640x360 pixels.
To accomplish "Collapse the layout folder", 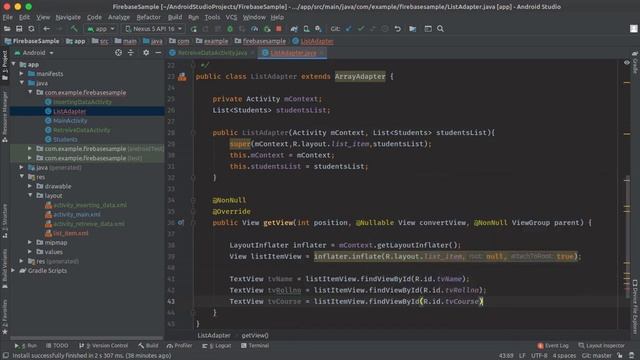I will 30,196.
